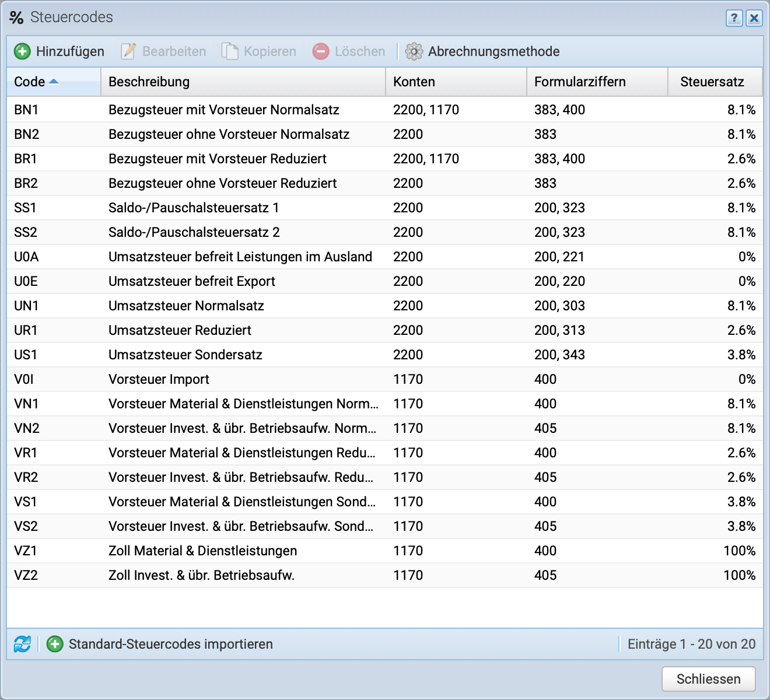Click green plus icon for Standard-Steuercodes import
Viewport: 770px width, 700px height.
coord(55,644)
